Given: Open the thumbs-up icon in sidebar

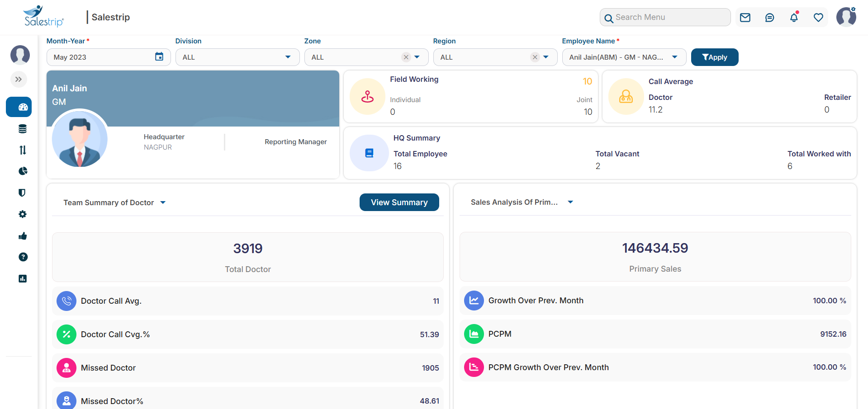Looking at the screenshot, I should click(x=23, y=236).
